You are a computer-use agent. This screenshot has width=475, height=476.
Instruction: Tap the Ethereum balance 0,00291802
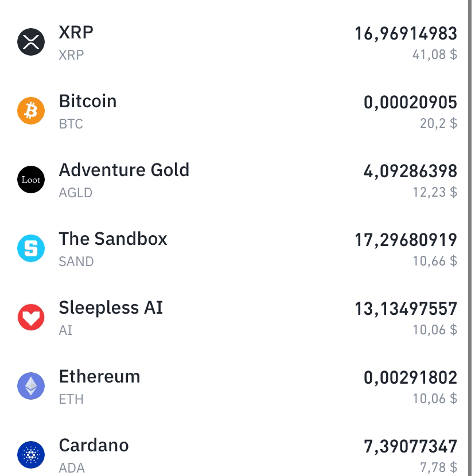pos(410,377)
